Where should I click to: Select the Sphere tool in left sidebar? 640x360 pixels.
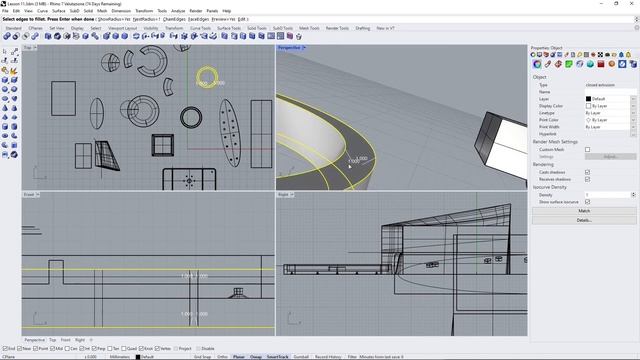pos(5,89)
